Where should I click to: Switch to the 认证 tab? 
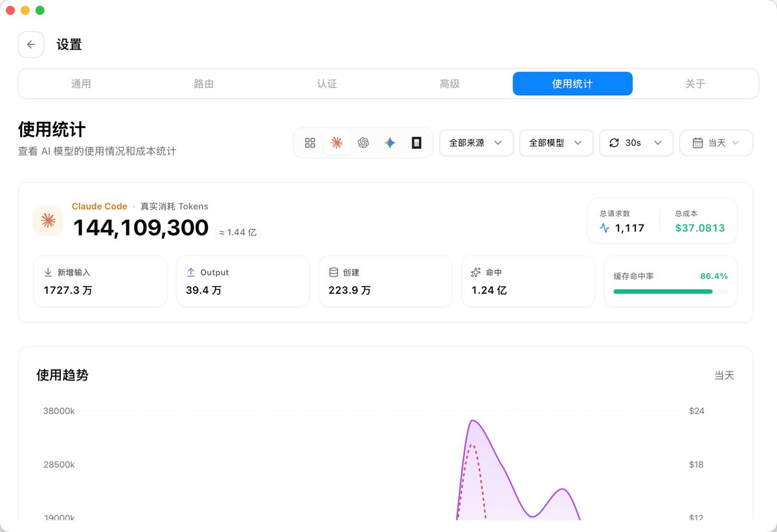pyautogui.click(x=327, y=83)
